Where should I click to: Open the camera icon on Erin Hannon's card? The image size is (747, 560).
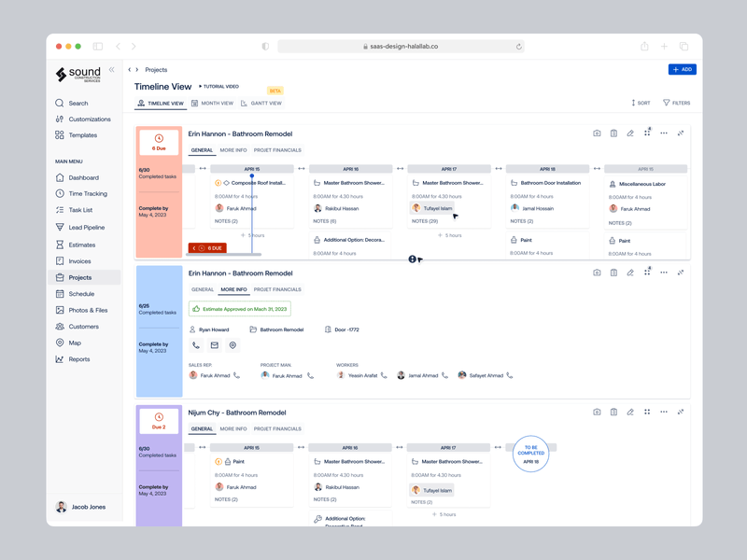pos(597,134)
